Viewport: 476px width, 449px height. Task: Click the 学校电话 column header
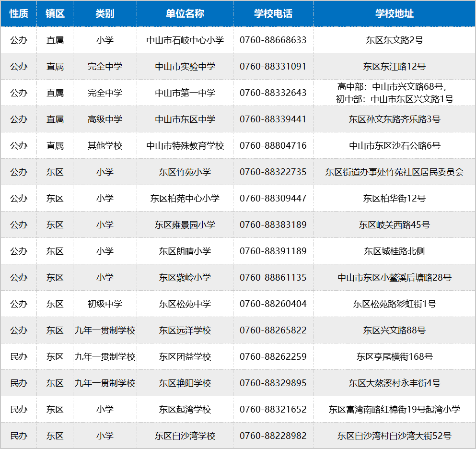tap(273, 13)
